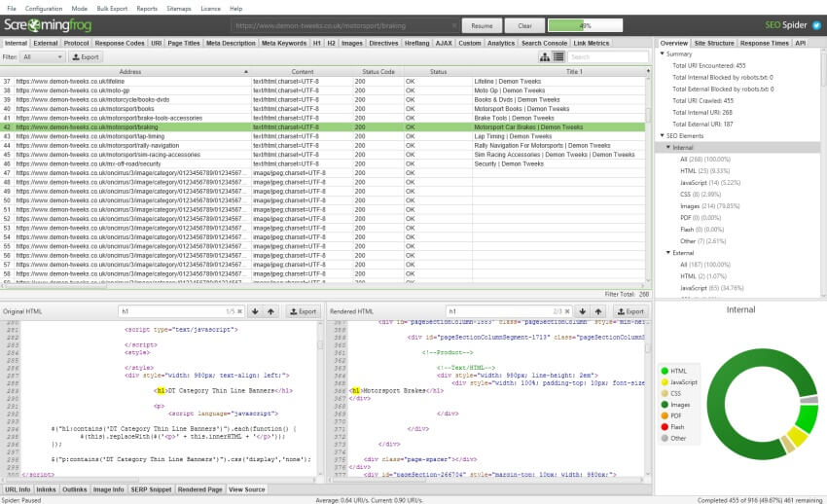Select 'CSS (8)' in Internal tree
Screen dimensions: 827x504
[701, 195]
